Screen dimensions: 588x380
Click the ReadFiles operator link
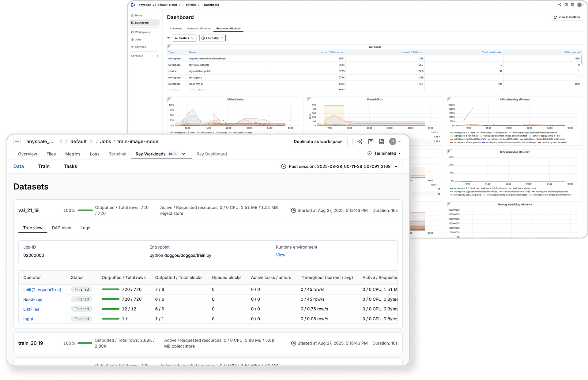point(33,299)
